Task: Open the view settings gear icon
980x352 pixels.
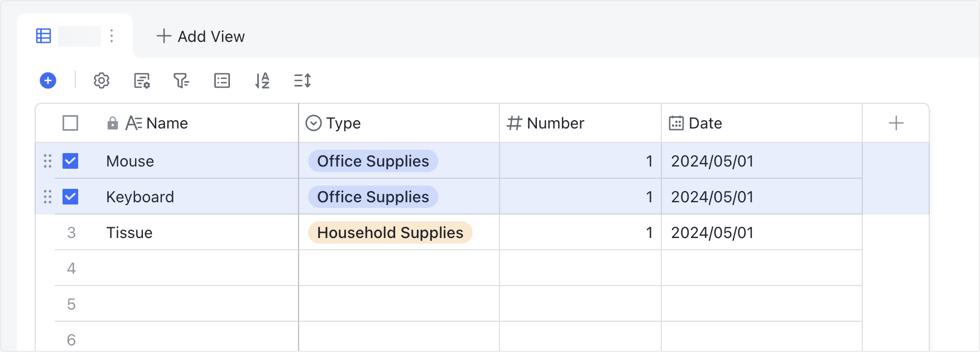Action: 101,80
